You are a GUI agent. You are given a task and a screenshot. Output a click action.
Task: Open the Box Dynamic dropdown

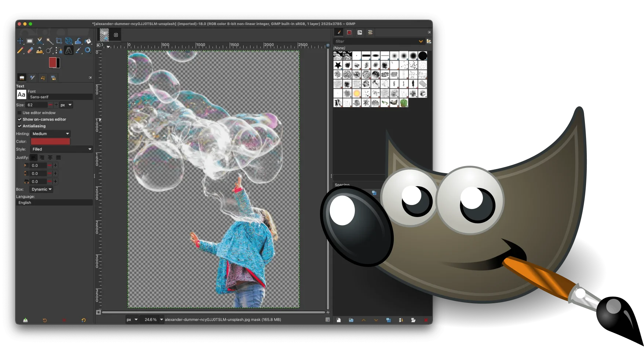point(41,190)
